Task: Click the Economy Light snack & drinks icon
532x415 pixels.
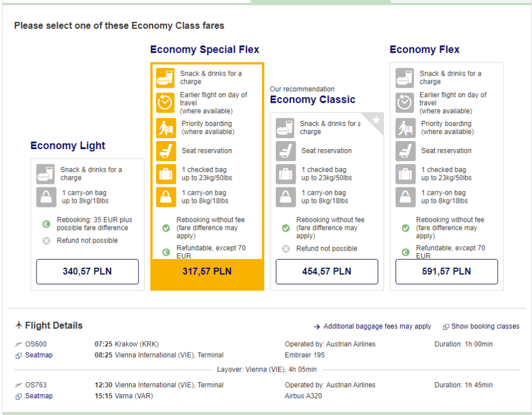Action: tap(46, 174)
